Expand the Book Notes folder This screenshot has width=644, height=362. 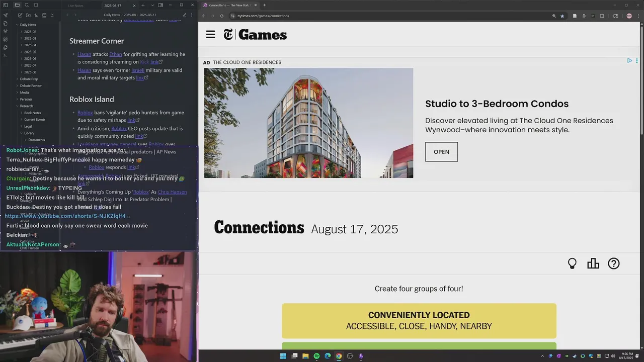click(32, 113)
